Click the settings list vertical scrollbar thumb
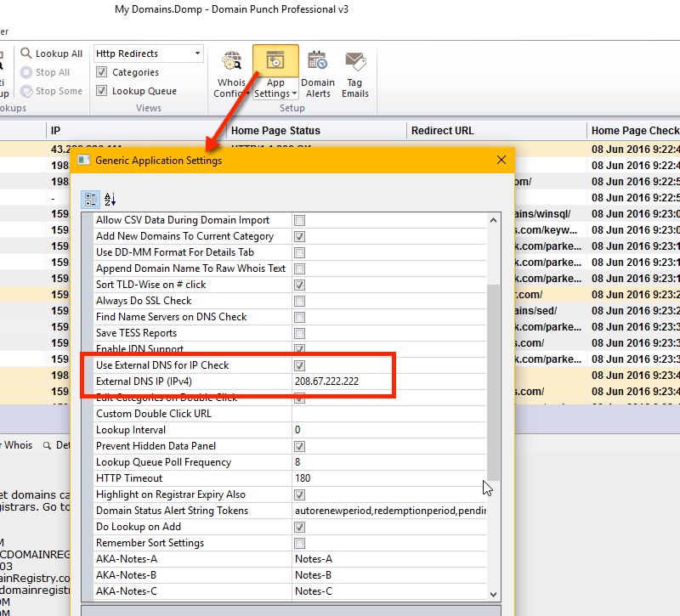Viewport: 680px width, 616px height. pyautogui.click(x=493, y=382)
